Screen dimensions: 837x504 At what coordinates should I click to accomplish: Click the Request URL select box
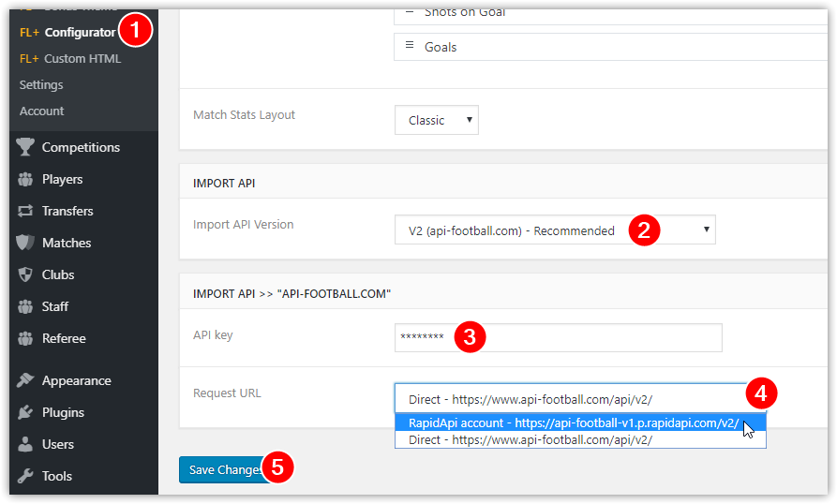point(580,399)
